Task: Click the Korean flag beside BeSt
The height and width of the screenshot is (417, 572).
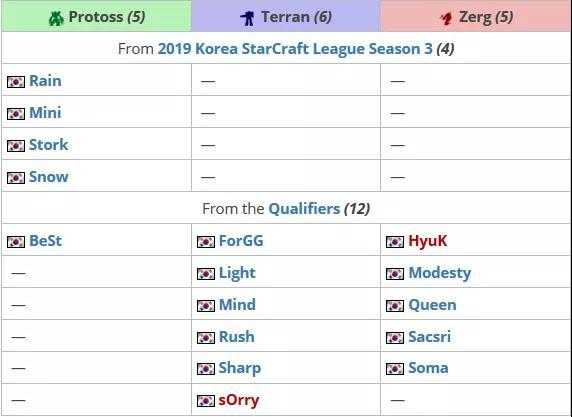Action: click(x=16, y=242)
